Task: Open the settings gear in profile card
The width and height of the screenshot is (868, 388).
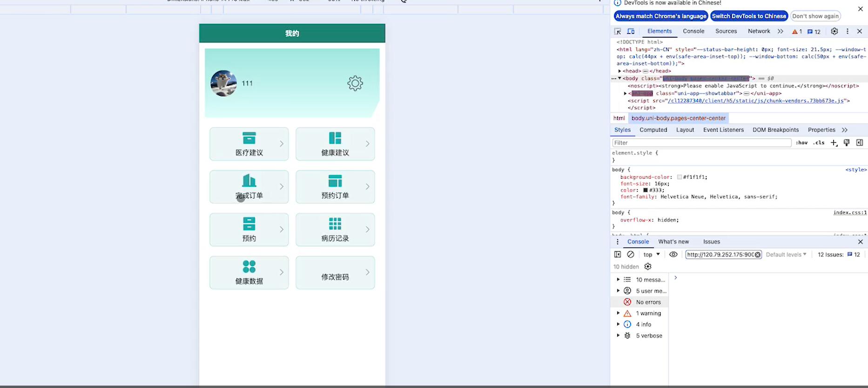Action: 355,83
